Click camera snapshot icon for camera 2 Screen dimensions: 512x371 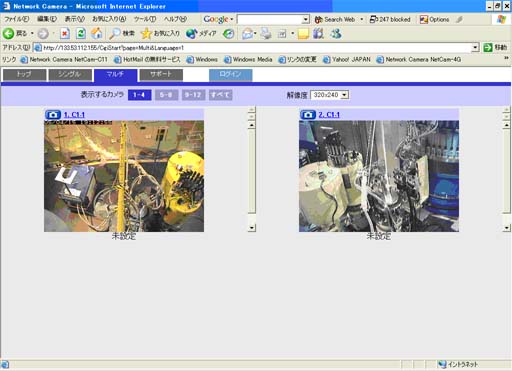(x=308, y=115)
